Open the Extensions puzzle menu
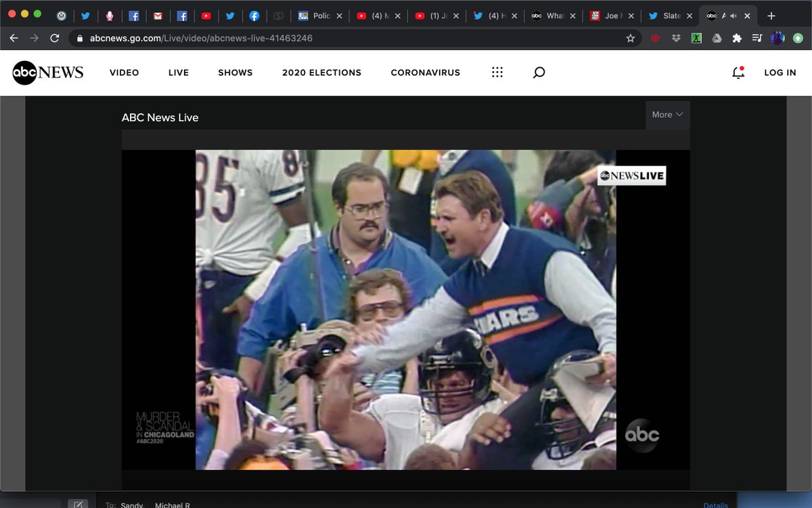Viewport: 812px width, 508px height. point(737,39)
